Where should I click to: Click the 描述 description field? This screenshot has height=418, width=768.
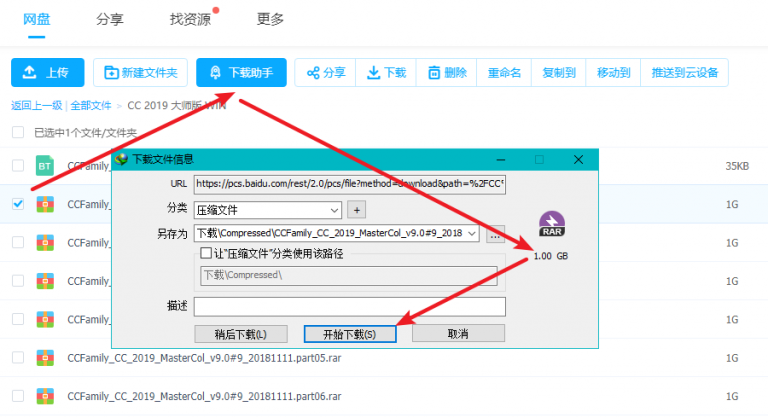click(x=350, y=307)
